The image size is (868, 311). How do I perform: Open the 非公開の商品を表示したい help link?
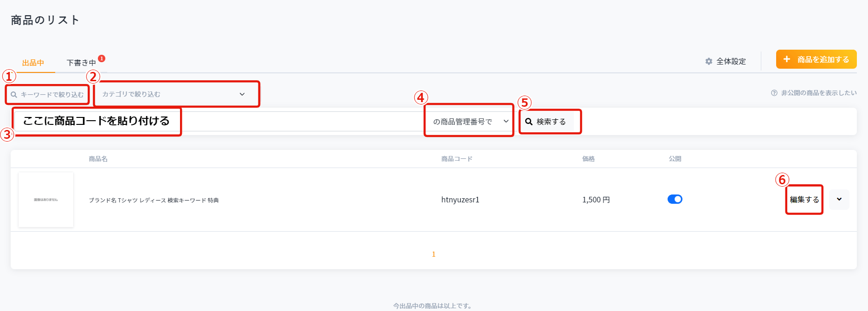coord(818,93)
